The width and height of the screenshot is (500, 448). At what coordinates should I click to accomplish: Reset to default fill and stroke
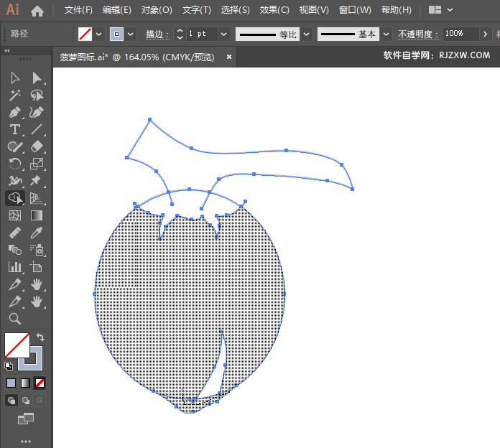(x=9, y=366)
